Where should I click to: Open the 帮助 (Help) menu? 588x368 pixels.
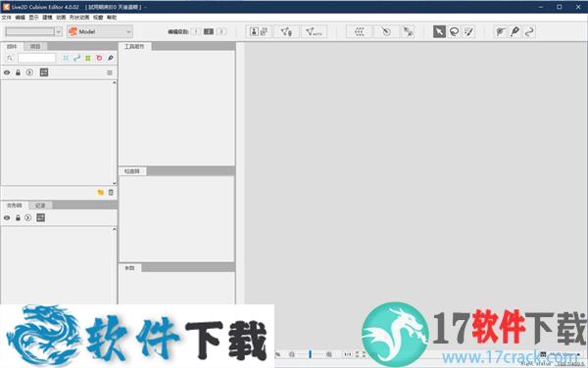click(112, 18)
